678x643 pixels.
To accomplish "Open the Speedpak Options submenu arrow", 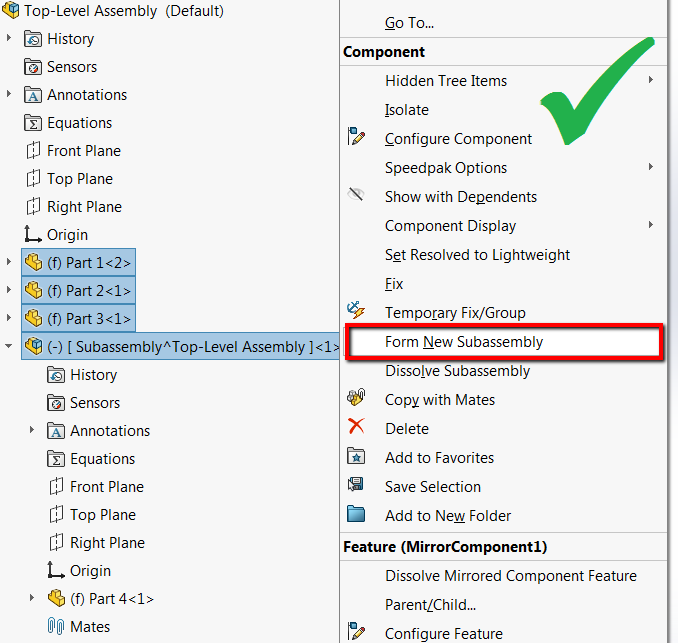I will click(x=651, y=166).
